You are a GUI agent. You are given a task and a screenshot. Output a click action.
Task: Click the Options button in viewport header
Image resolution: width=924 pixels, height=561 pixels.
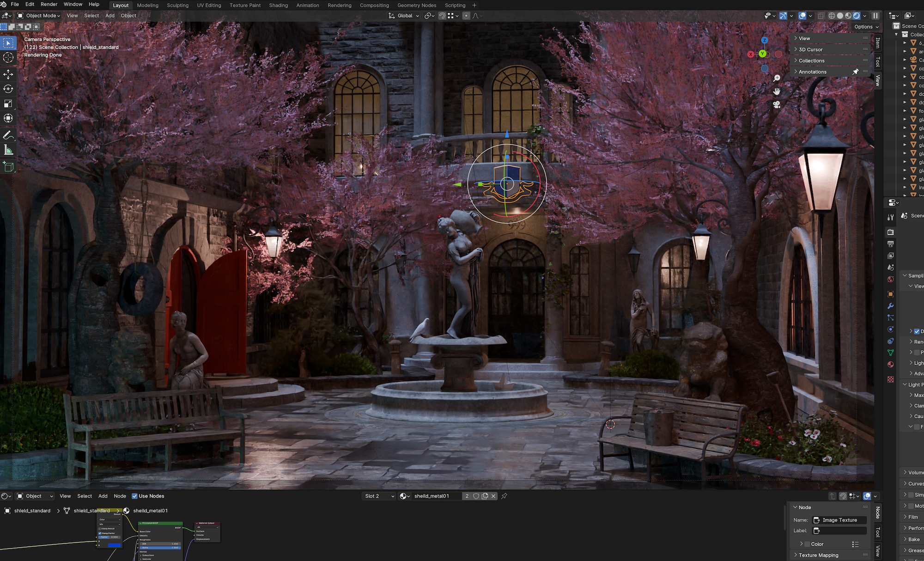(866, 27)
